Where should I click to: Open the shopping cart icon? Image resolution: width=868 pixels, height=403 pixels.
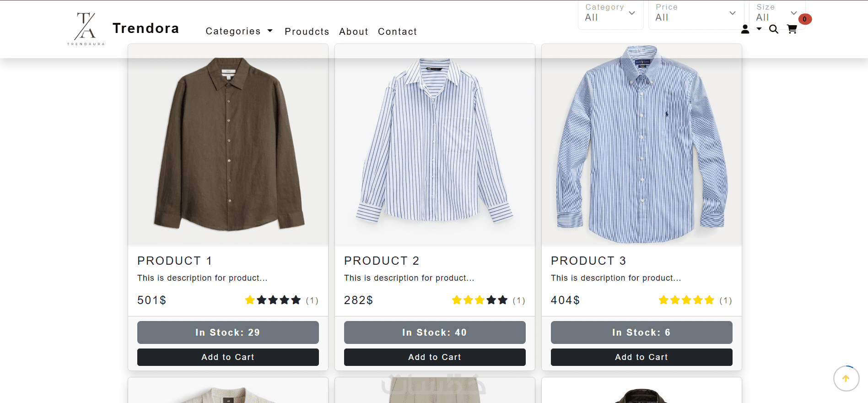click(792, 29)
